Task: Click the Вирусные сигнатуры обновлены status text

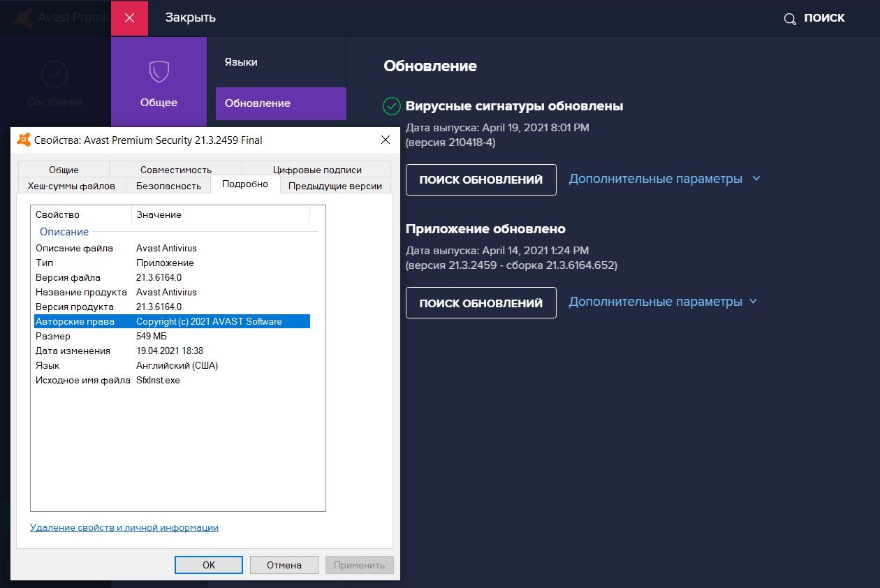Action: click(514, 106)
